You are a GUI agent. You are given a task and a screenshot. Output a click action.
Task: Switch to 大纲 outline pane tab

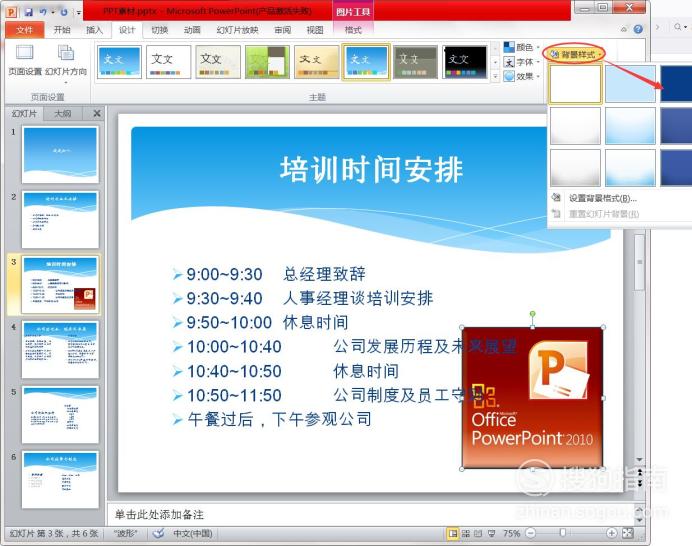coord(63,113)
